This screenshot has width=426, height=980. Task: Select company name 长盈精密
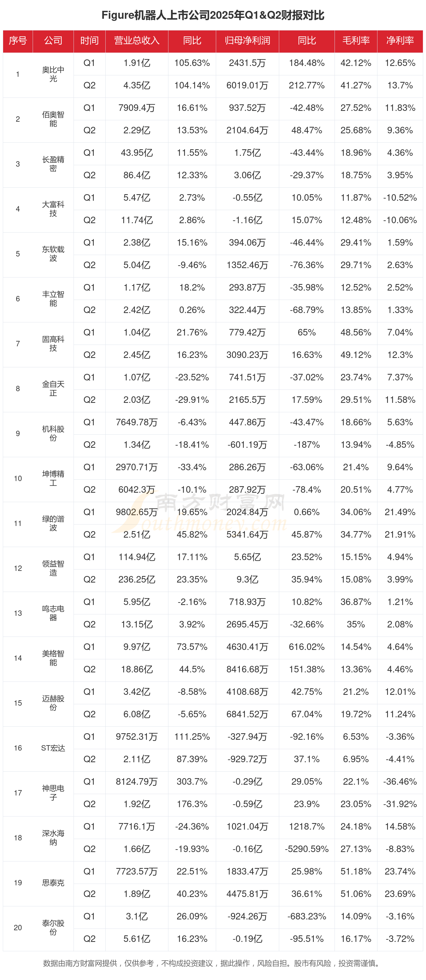click(53, 164)
